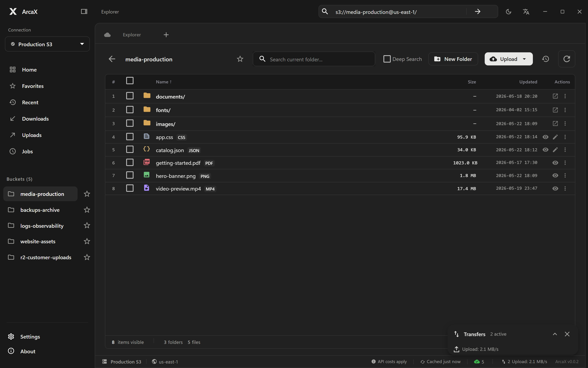The image size is (588, 368).
Task: Star the backups-archive bucket
Action: pos(87,210)
